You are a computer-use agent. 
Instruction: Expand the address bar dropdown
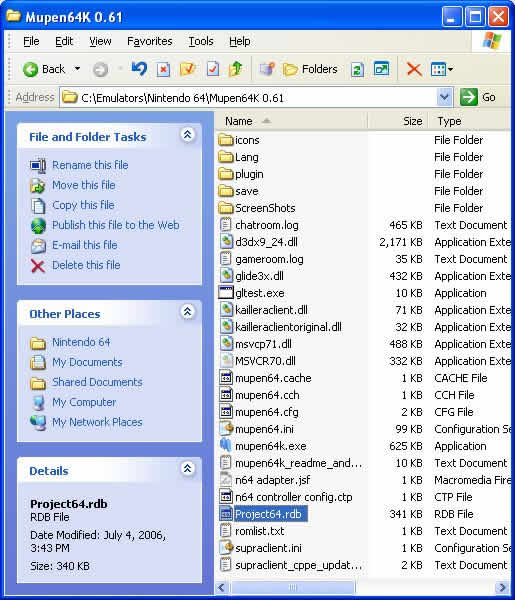click(444, 97)
